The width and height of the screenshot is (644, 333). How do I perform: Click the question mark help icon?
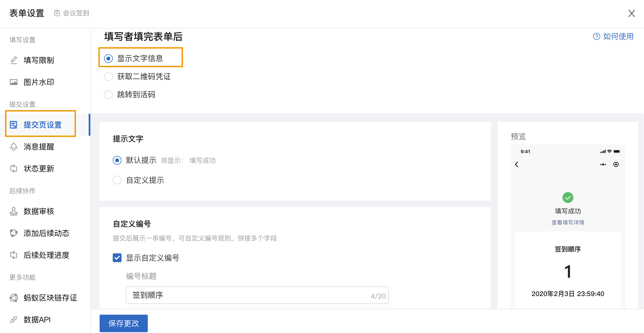596,36
